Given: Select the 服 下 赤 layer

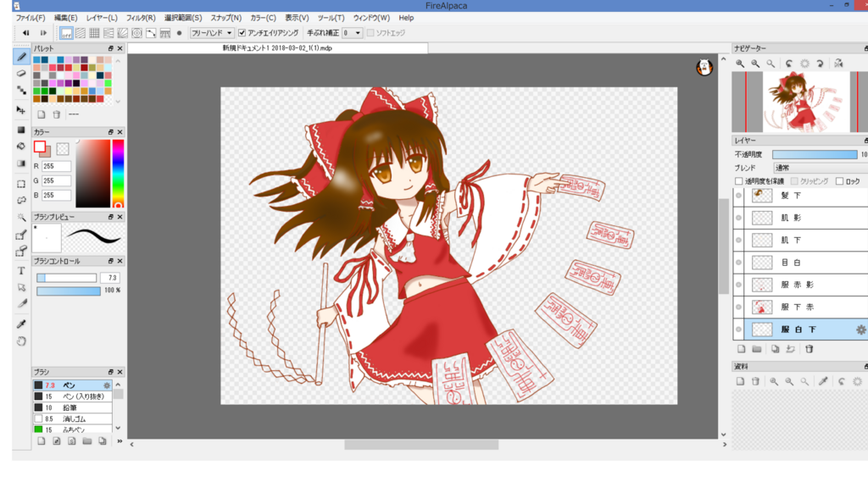Looking at the screenshot, I should pos(806,307).
